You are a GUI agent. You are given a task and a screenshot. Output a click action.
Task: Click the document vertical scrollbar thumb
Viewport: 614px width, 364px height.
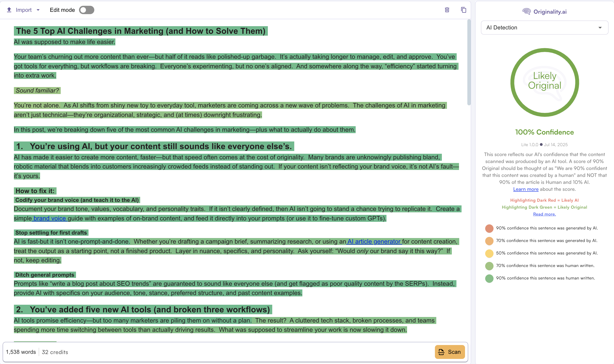[x=469, y=63]
